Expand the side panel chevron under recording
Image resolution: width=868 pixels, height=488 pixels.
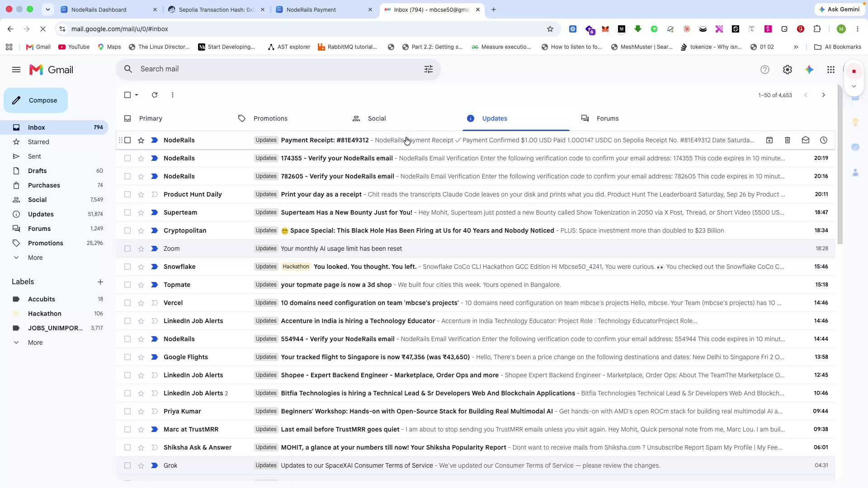coord(854,86)
